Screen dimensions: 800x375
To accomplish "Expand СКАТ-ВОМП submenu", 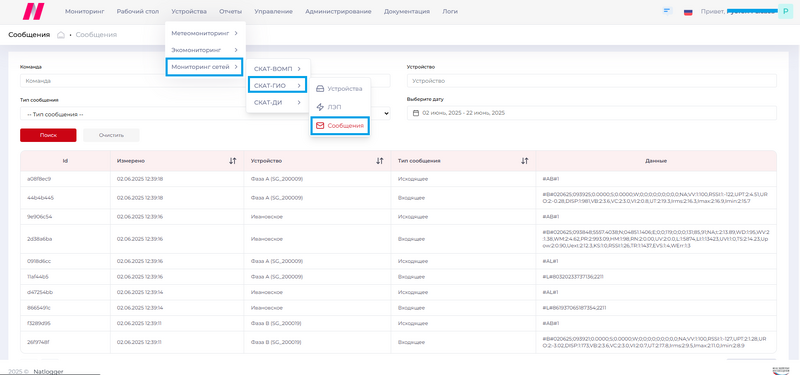I will coord(278,68).
